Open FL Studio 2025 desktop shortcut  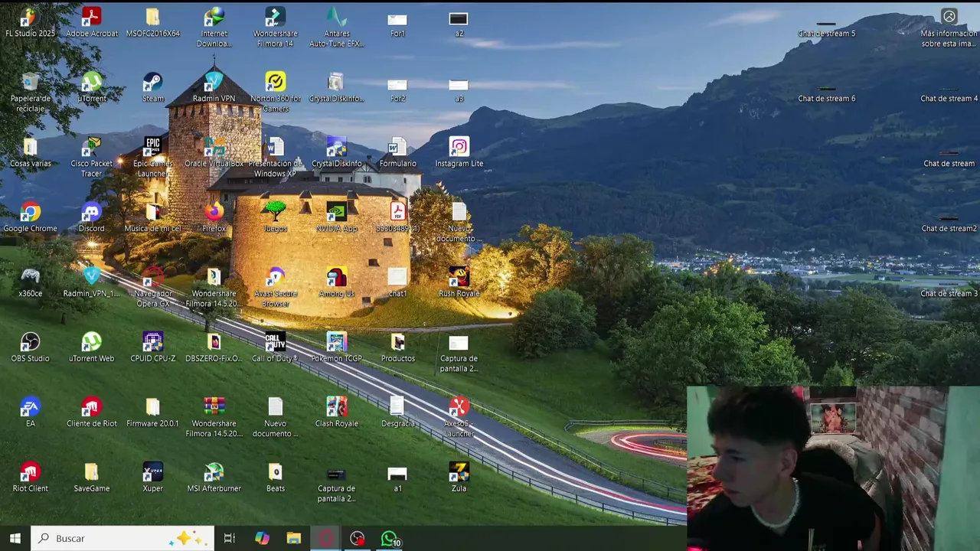(x=30, y=17)
